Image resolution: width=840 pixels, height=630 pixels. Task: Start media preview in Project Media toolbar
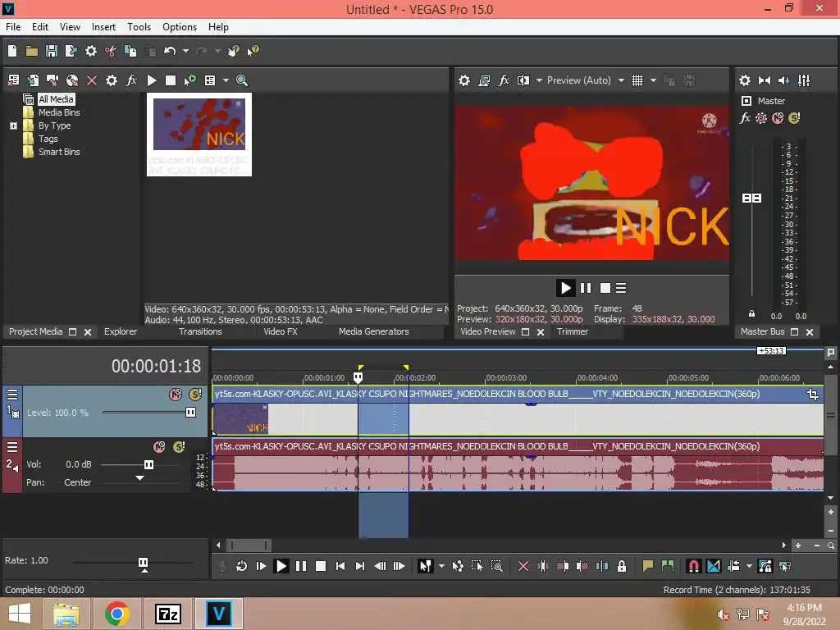[x=152, y=80]
